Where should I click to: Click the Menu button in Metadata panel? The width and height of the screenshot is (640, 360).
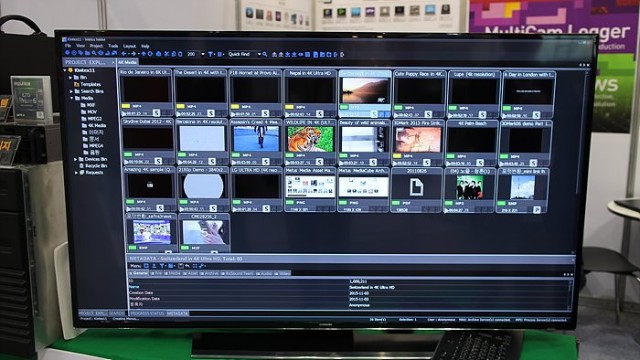click(x=136, y=266)
